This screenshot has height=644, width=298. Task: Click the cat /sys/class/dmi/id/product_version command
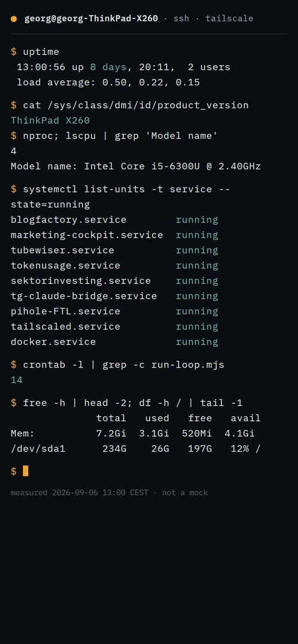[x=136, y=105]
